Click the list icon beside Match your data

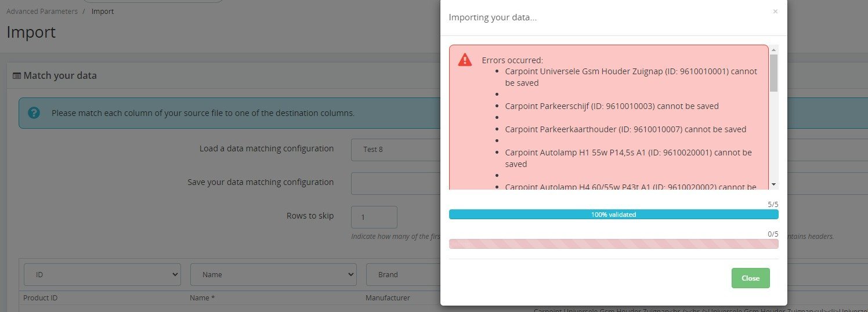click(17, 75)
